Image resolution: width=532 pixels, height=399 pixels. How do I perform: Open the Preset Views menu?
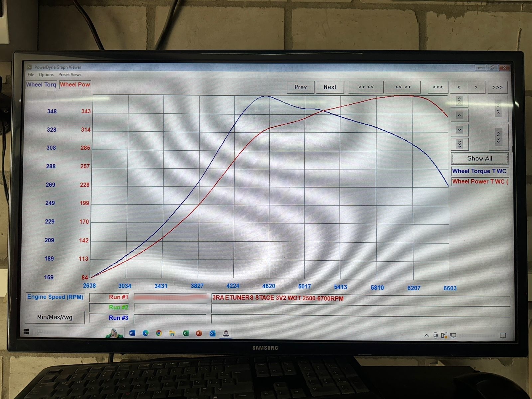pos(70,75)
